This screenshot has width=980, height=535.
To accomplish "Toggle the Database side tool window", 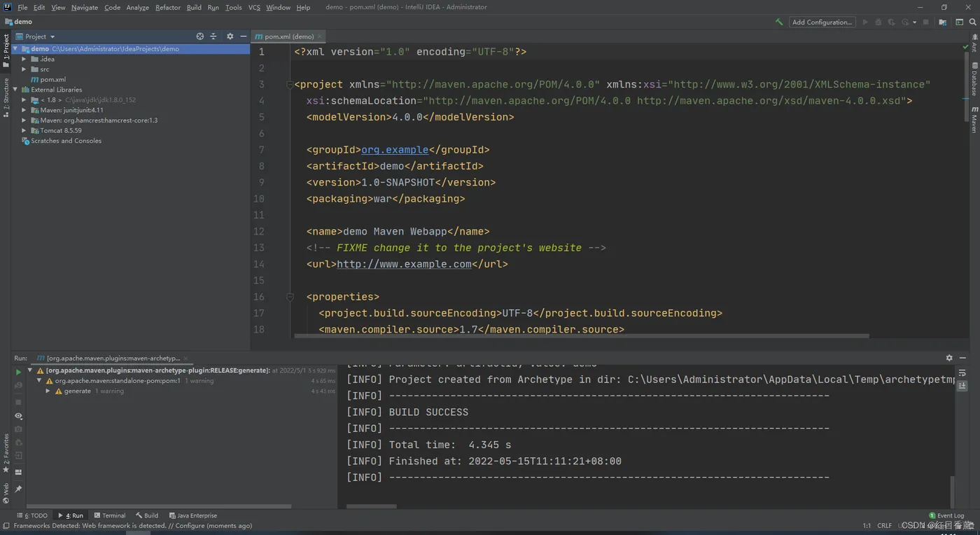I will point(974,78).
